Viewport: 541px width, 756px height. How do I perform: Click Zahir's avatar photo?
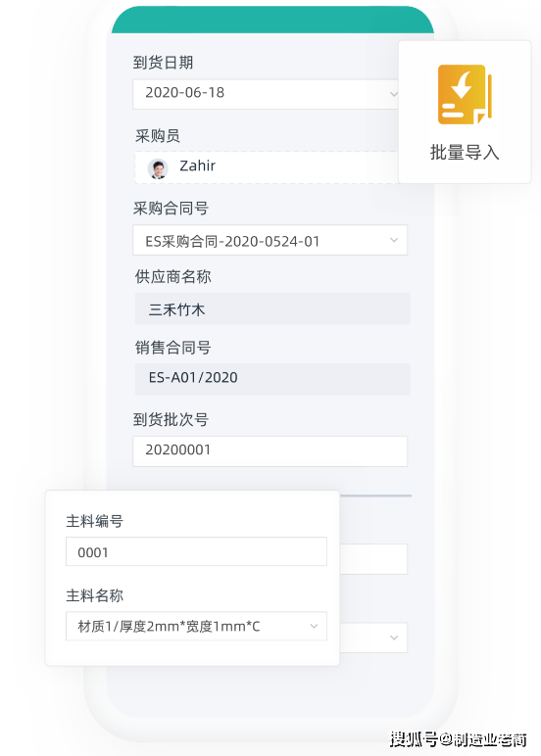158,168
